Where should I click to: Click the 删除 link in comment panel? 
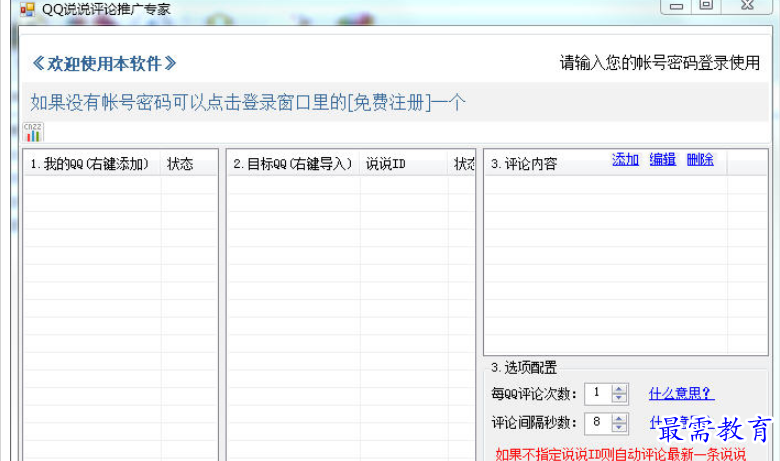[x=700, y=160]
